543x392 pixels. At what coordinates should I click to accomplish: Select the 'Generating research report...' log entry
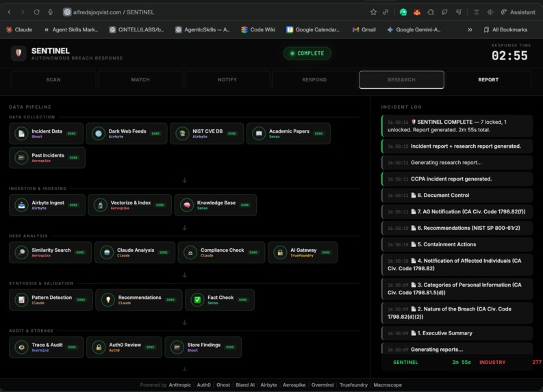457,163
